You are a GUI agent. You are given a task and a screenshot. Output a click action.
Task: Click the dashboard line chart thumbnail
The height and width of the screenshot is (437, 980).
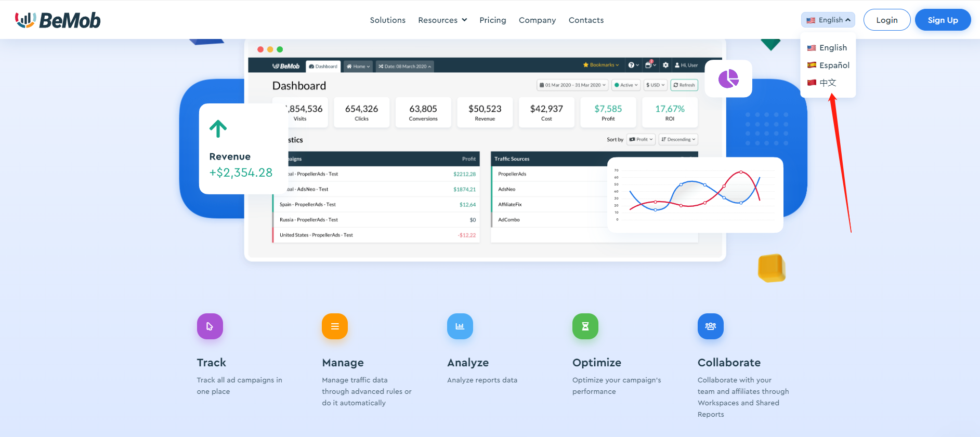pos(695,195)
